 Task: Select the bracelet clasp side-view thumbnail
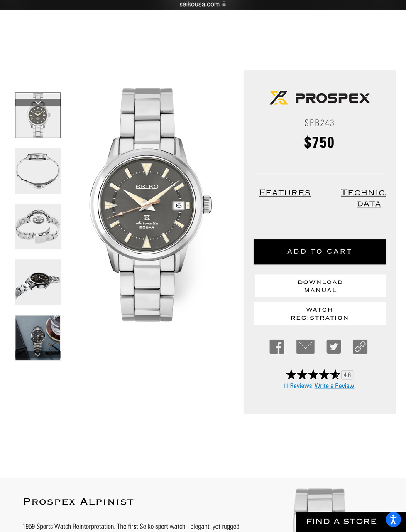(x=38, y=171)
